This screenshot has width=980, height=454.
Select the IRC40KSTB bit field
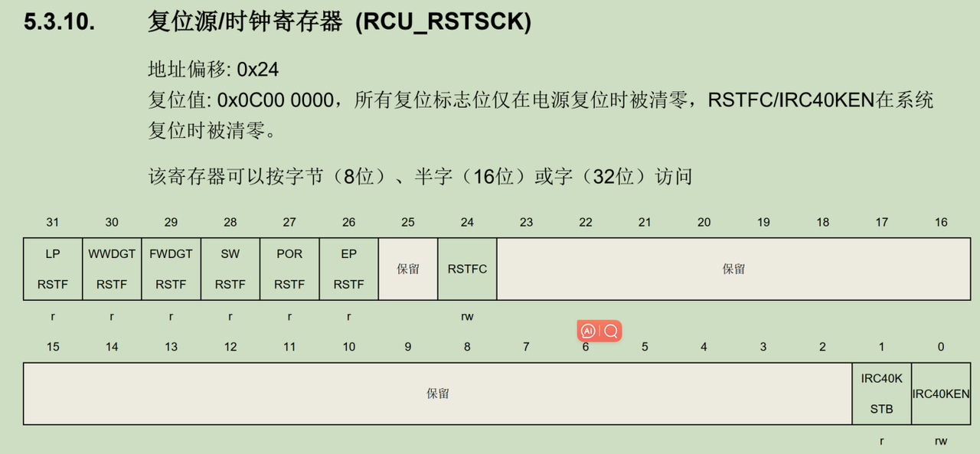click(x=881, y=394)
